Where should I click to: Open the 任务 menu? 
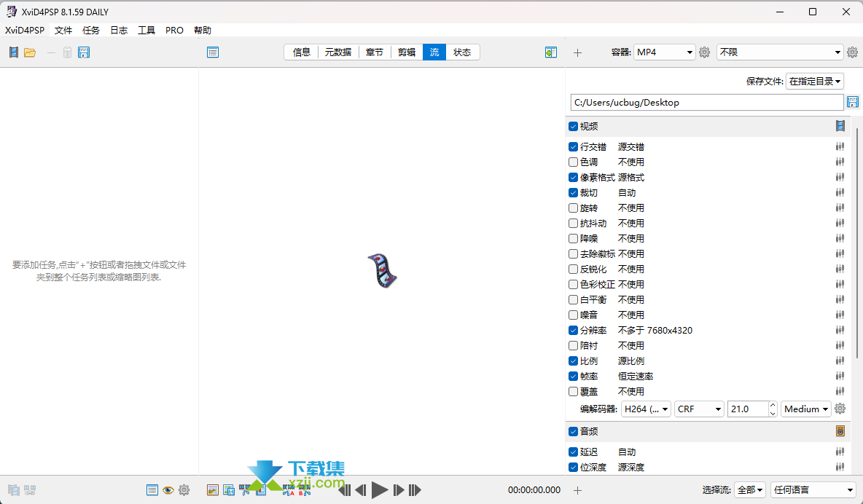click(91, 31)
